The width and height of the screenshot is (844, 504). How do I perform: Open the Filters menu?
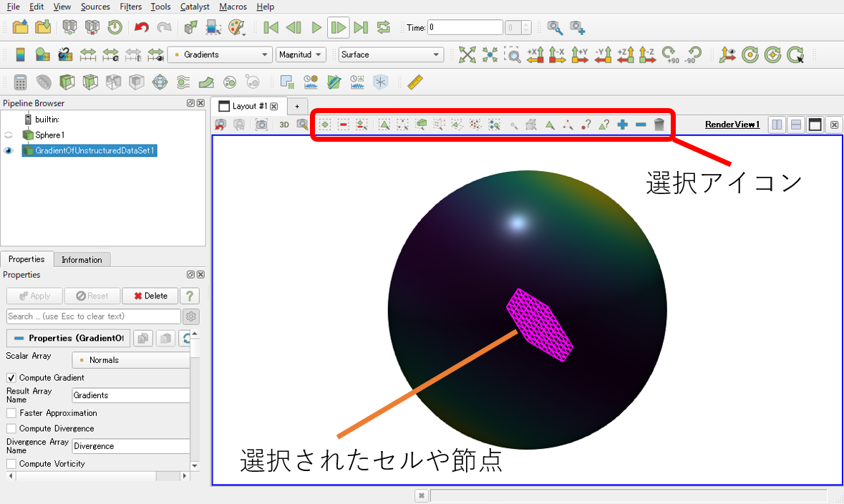(131, 6)
